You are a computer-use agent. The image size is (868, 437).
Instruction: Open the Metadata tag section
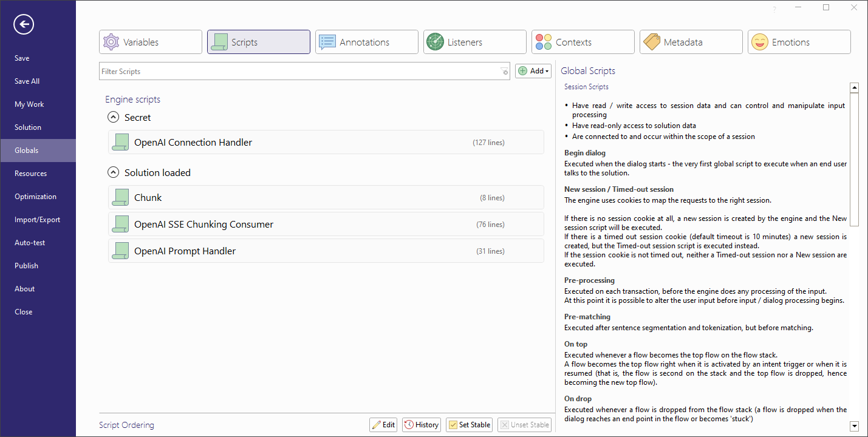click(x=691, y=42)
